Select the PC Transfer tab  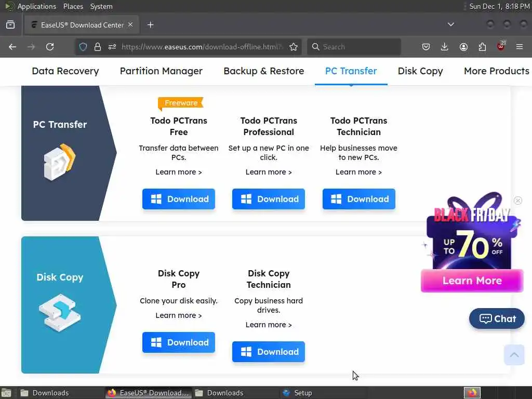tap(351, 71)
